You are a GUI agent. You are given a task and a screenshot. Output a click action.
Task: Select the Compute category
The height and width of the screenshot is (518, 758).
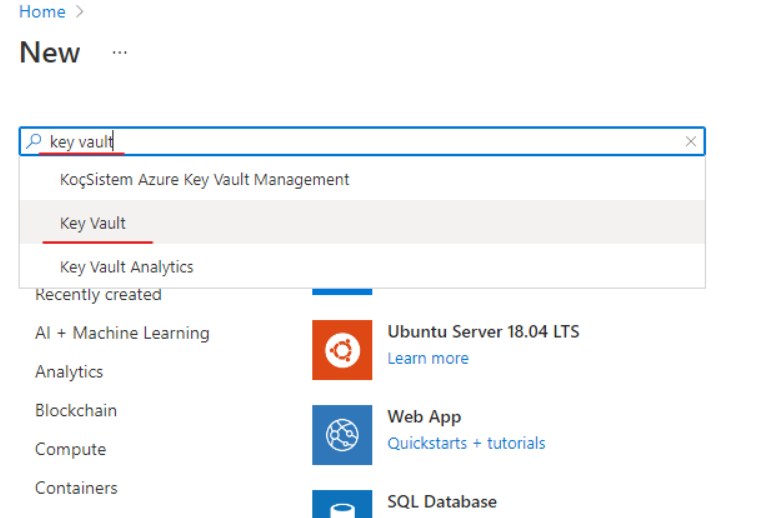click(x=70, y=450)
